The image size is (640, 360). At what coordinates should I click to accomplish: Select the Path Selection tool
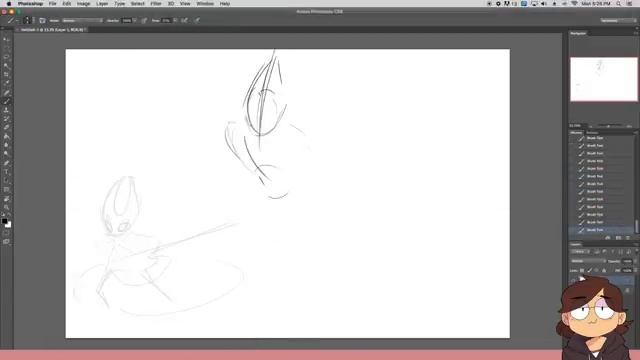click(x=6, y=181)
